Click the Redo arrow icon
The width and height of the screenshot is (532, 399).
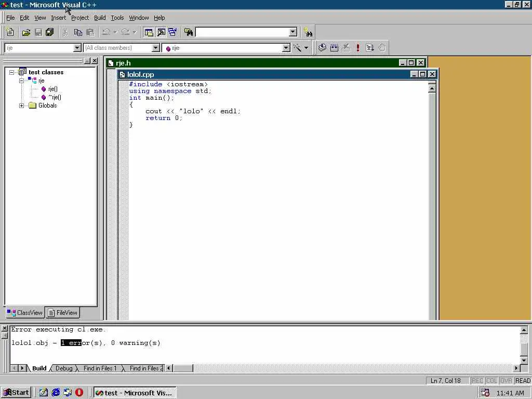point(125,32)
